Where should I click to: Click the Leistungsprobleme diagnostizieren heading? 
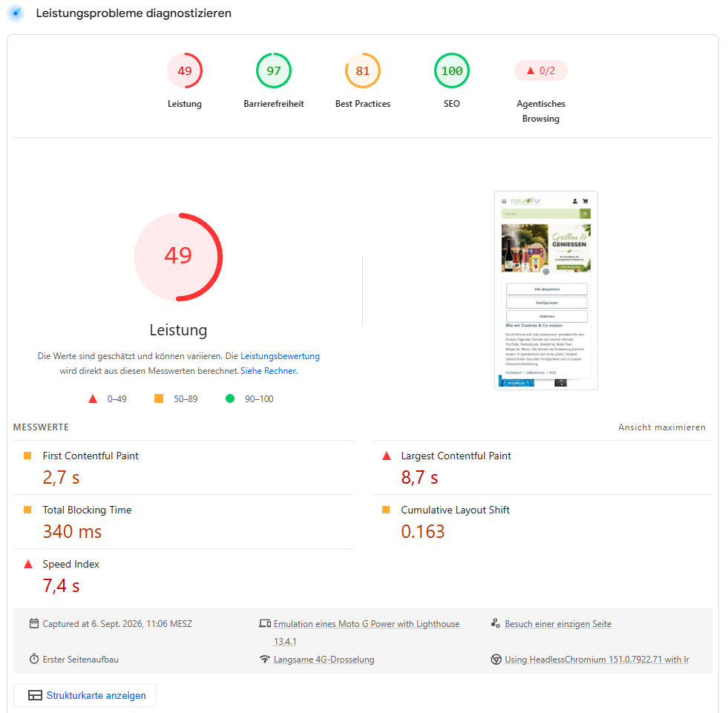[x=134, y=13]
